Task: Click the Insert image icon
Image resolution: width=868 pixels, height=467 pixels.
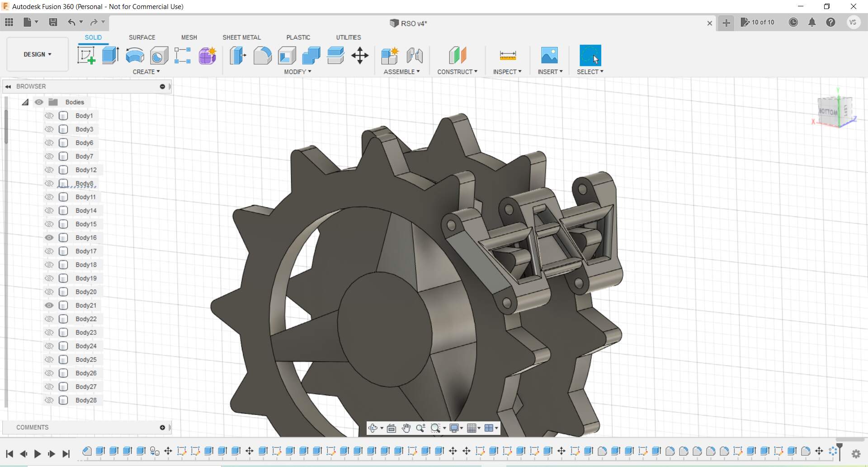Action: 549,56
